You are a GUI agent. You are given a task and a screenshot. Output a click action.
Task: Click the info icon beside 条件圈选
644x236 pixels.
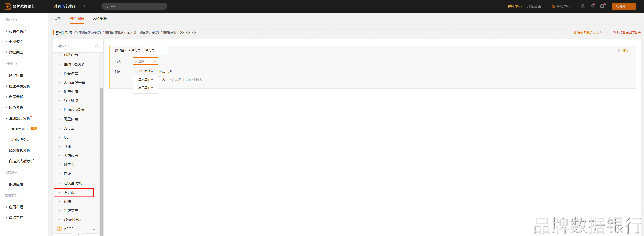(x=76, y=33)
